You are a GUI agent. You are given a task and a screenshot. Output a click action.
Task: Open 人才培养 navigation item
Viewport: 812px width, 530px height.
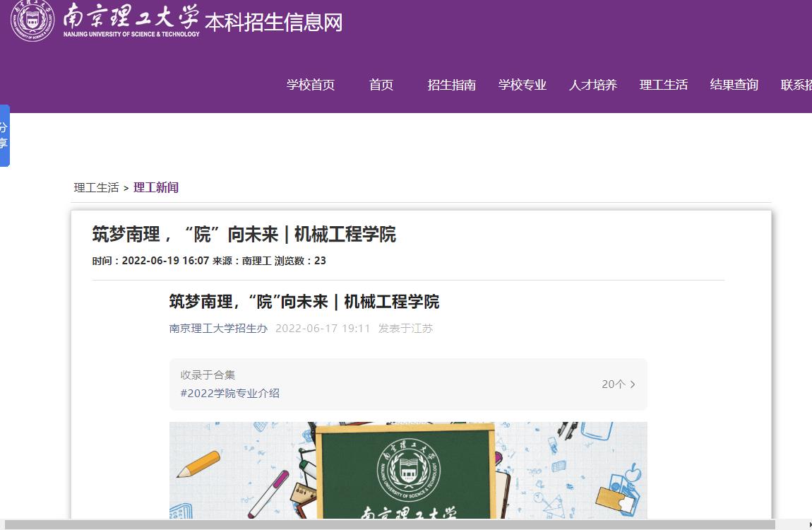point(593,85)
